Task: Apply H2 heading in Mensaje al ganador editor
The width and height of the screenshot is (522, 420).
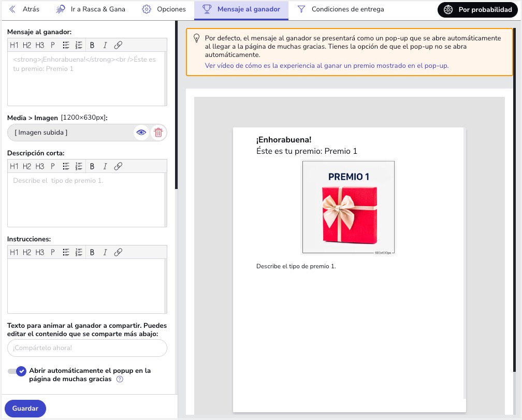Action: (x=27, y=45)
